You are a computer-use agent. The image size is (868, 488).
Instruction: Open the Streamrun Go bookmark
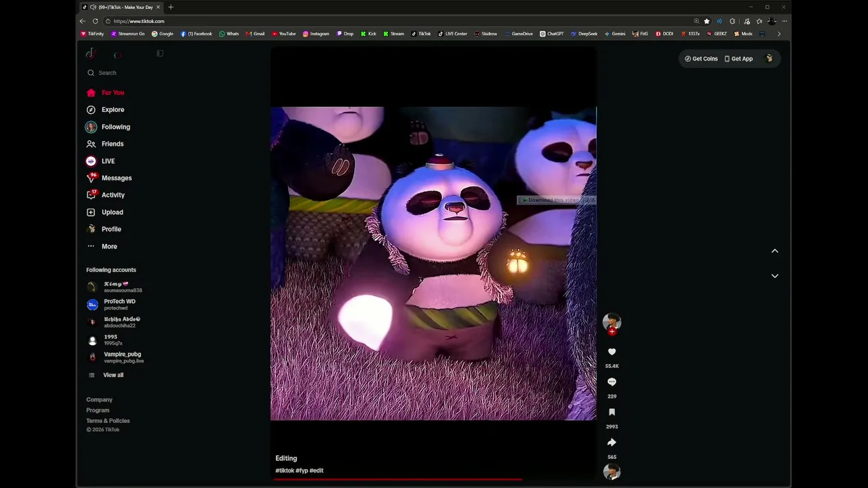point(127,34)
